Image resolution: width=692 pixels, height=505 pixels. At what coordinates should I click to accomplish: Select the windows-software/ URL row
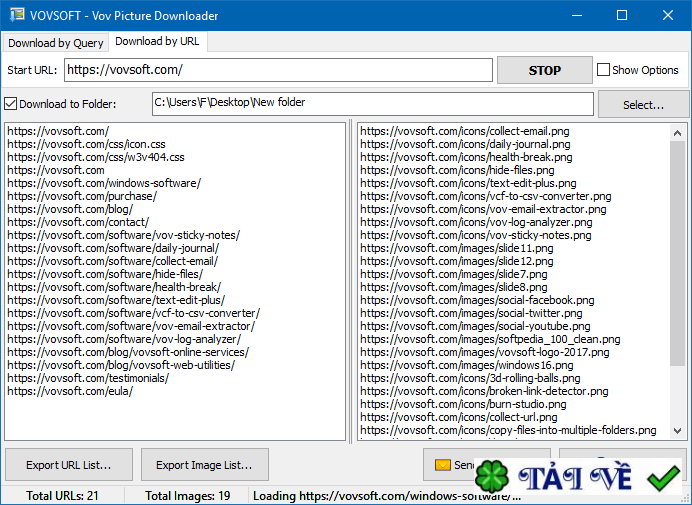104,183
